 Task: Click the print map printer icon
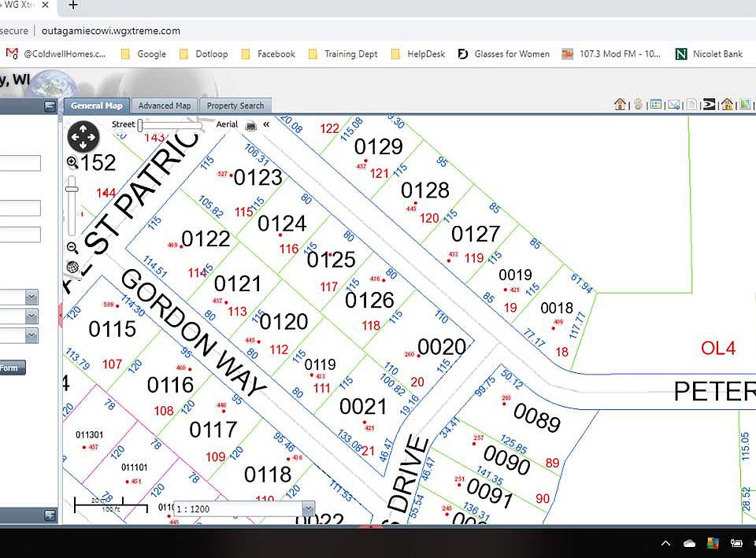(x=251, y=126)
